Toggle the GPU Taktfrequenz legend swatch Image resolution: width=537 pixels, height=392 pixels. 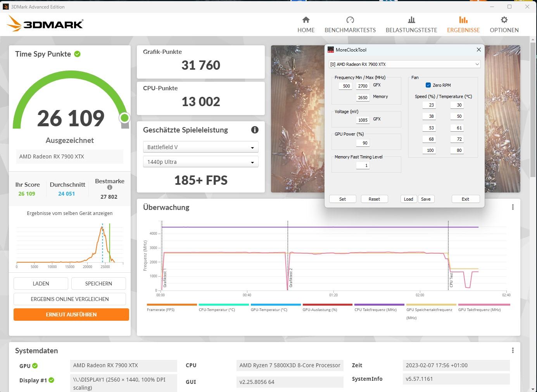[x=484, y=305]
